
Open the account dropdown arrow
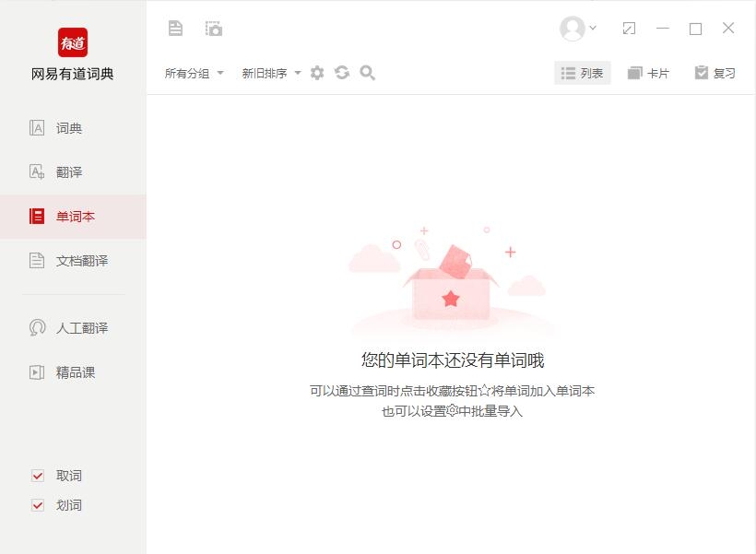click(x=593, y=28)
